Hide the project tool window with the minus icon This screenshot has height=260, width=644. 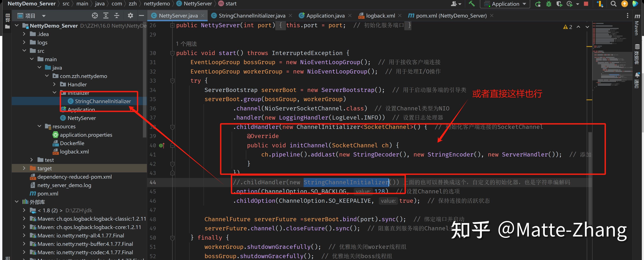(x=141, y=15)
